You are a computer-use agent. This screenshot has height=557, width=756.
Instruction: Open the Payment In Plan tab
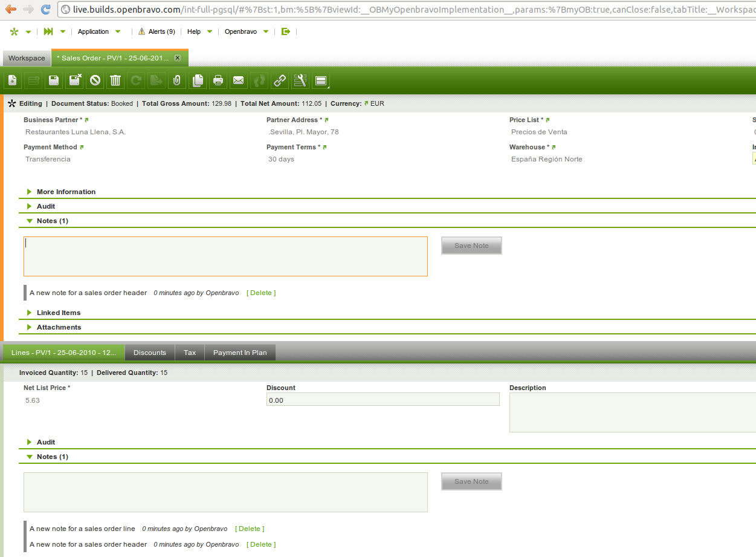tap(240, 353)
